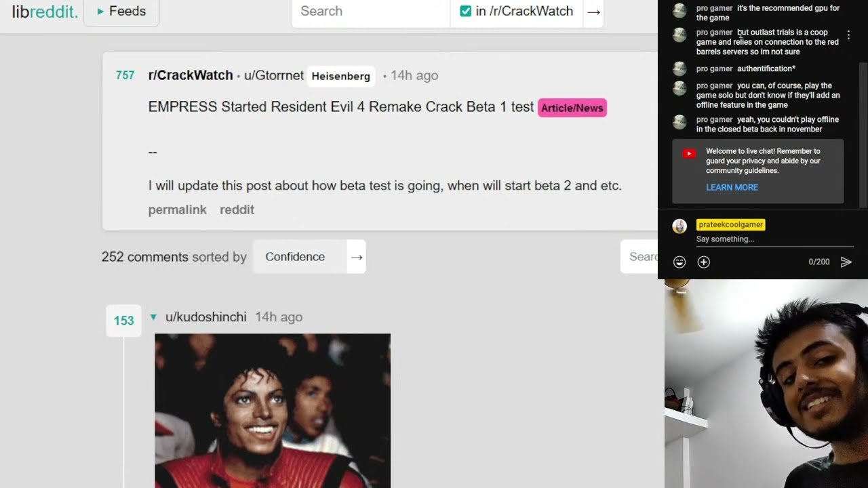
Task: Click the kudoshinchi comment's 14h ago timestamp
Action: tap(279, 317)
